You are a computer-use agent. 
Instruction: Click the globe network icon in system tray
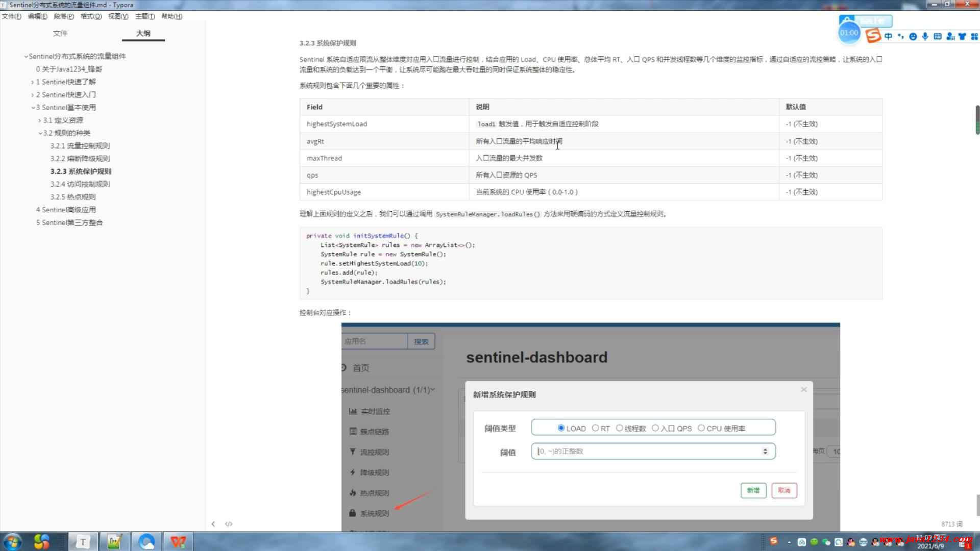coord(863,542)
